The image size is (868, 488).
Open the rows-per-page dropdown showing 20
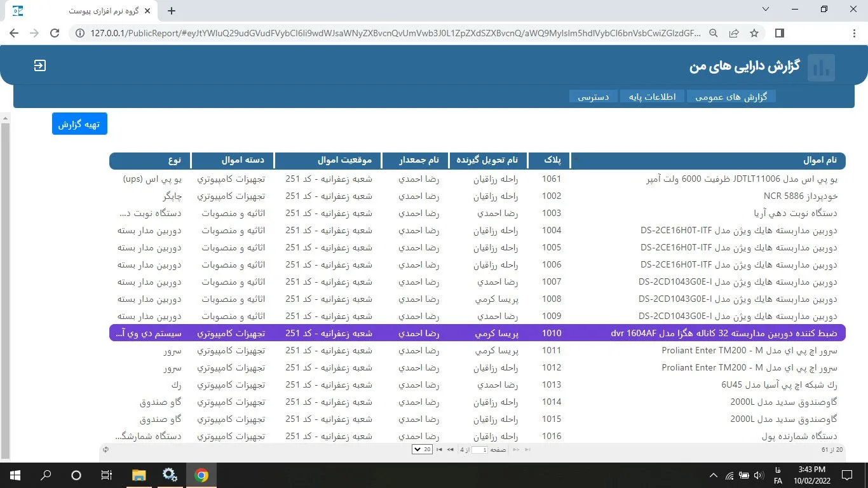coord(422,450)
